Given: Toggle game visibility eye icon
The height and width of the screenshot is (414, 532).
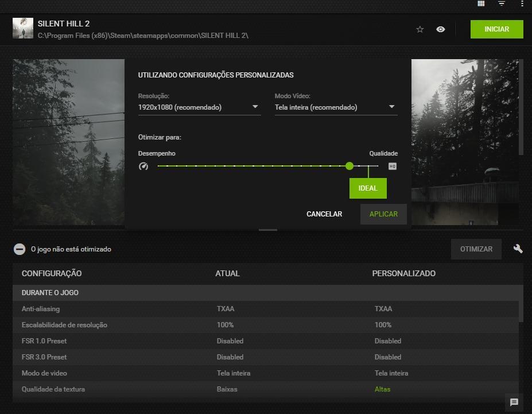Looking at the screenshot, I should [440, 29].
